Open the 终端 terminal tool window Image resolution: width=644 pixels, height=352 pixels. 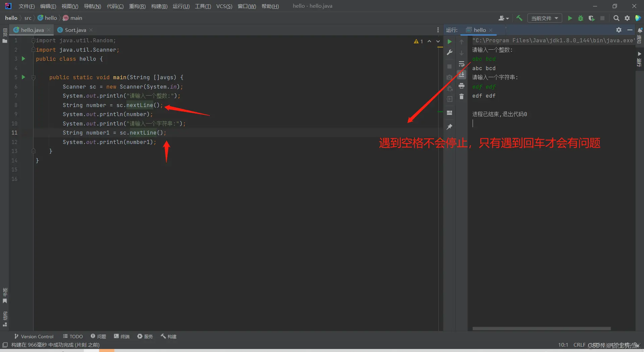(122, 336)
